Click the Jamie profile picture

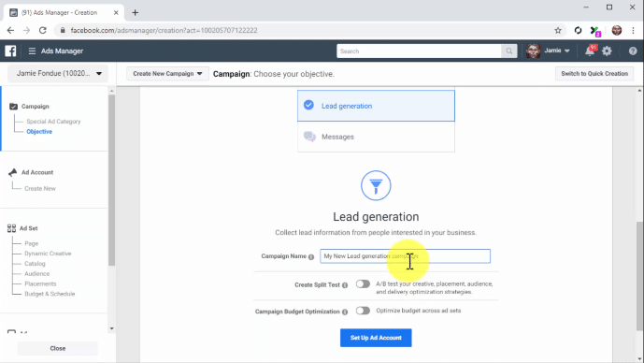pyautogui.click(x=533, y=51)
